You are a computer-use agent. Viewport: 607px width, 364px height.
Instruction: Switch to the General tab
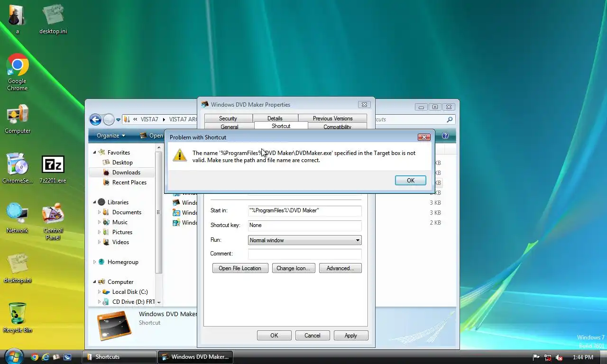[230, 127]
